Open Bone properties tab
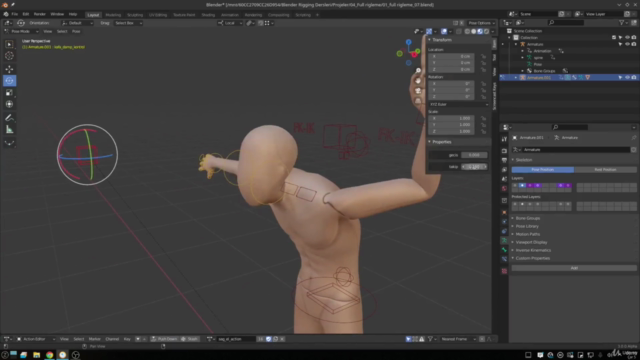Screen dimensions: 640x360 [504, 250]
